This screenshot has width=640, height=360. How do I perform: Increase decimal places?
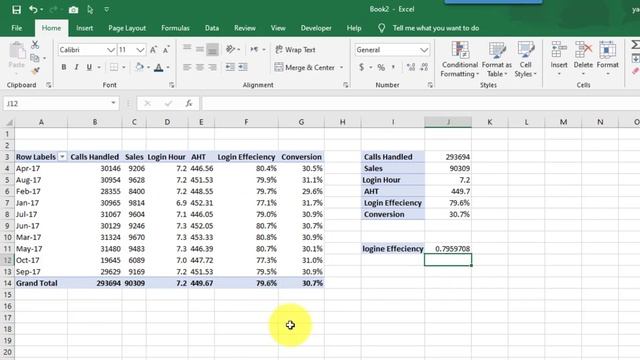pos(411,67)
